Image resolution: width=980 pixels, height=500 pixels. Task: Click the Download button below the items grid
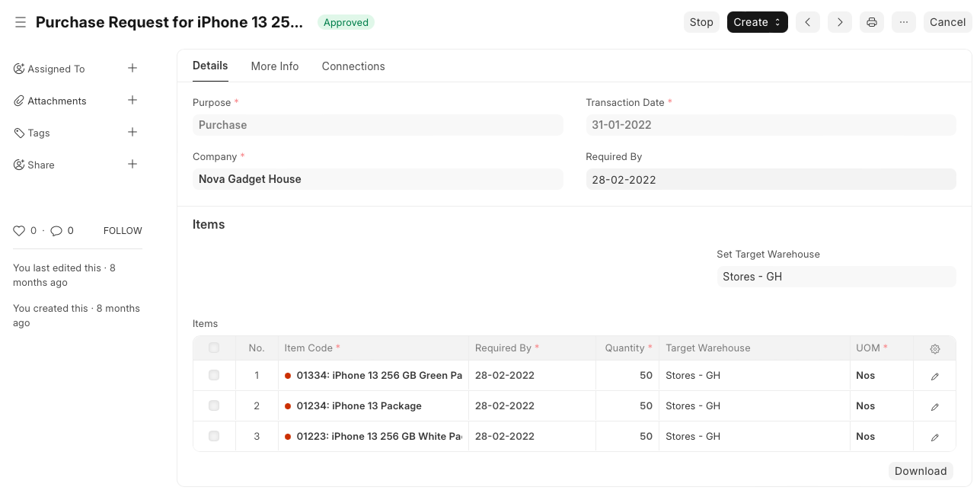tap(921, 471)
